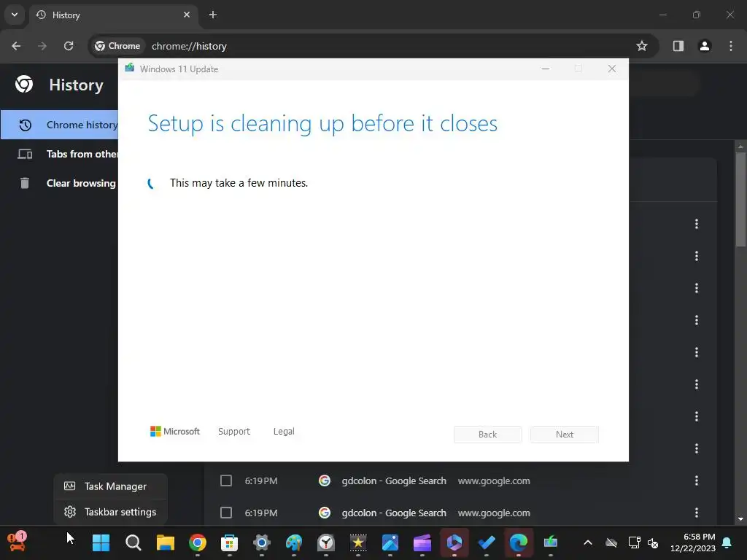The image size is (747, 560).
Task: Open taskbar Search
Action: (133, 542)
